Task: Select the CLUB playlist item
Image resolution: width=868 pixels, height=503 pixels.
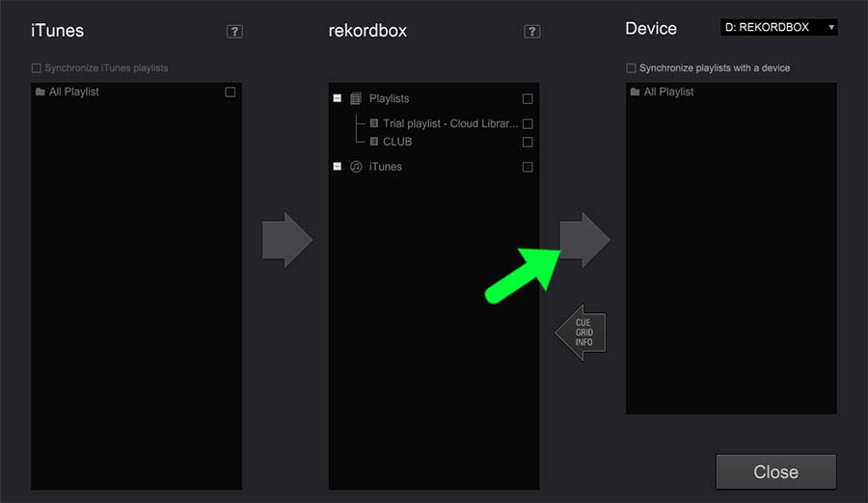Action: coord(397,142)
